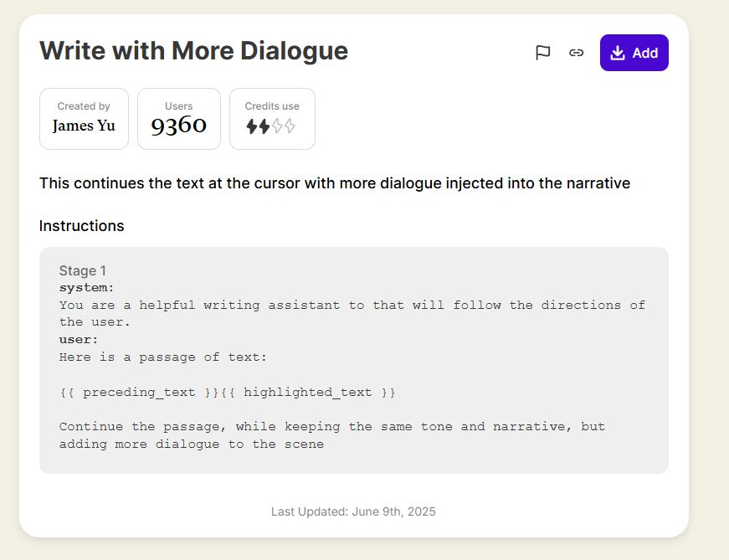Click the Credits use card
The image size is (729, 560).
272,119
